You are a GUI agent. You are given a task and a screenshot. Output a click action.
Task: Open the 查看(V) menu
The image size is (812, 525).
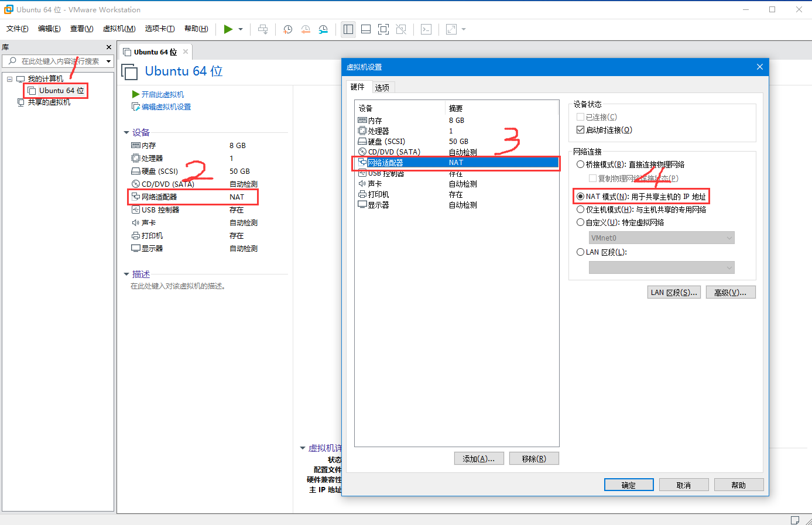(x=81, y=29)
